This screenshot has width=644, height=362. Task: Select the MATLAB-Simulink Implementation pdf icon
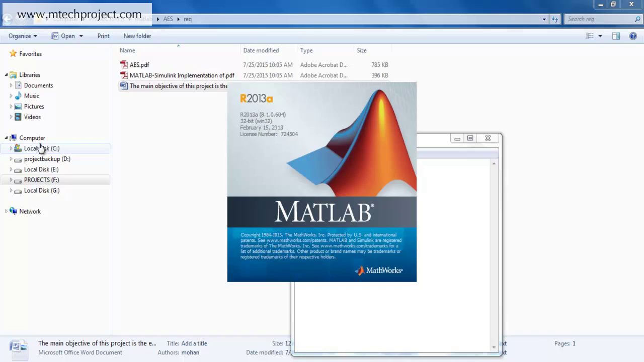[124, 75]
